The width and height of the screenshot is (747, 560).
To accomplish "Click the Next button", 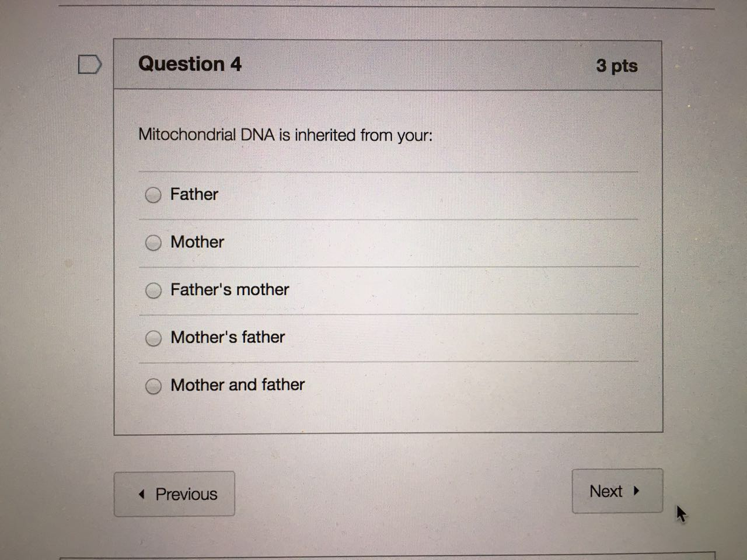I will click(x=617, y=491).
